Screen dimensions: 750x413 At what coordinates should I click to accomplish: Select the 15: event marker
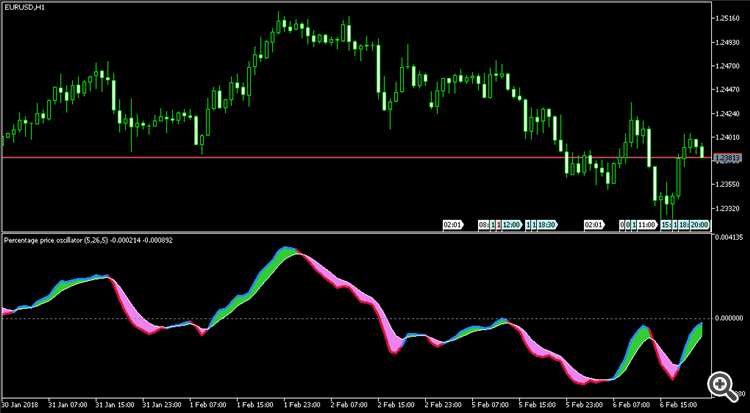tap(666, 224)
